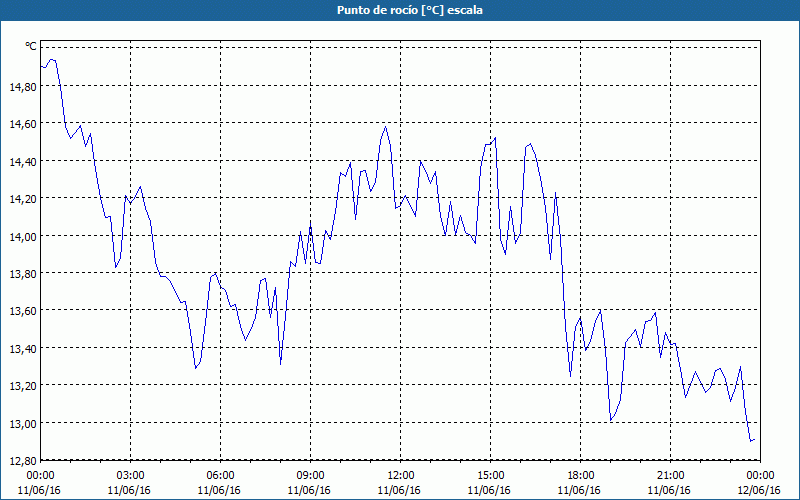Click the chart title 'Punto de rocío [°C] escala'

tap(410, 10)
